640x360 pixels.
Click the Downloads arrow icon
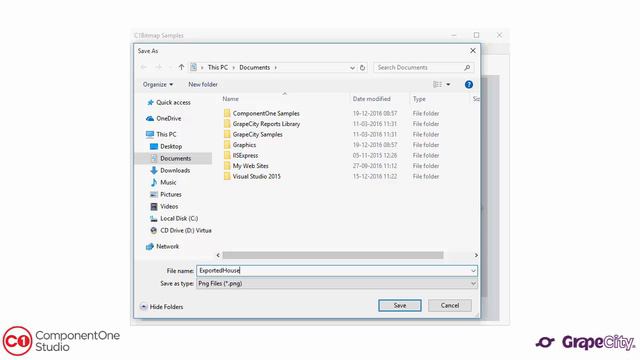tap(154, 171)
